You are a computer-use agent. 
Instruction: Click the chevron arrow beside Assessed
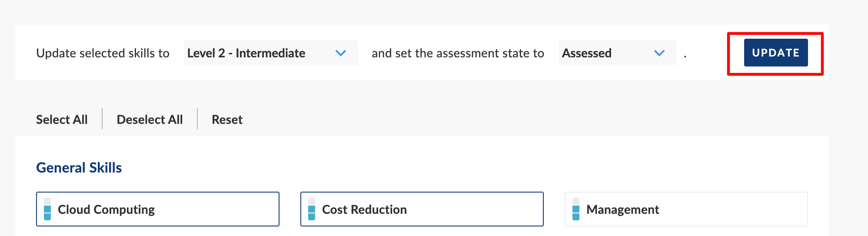(x=659, y=53)
